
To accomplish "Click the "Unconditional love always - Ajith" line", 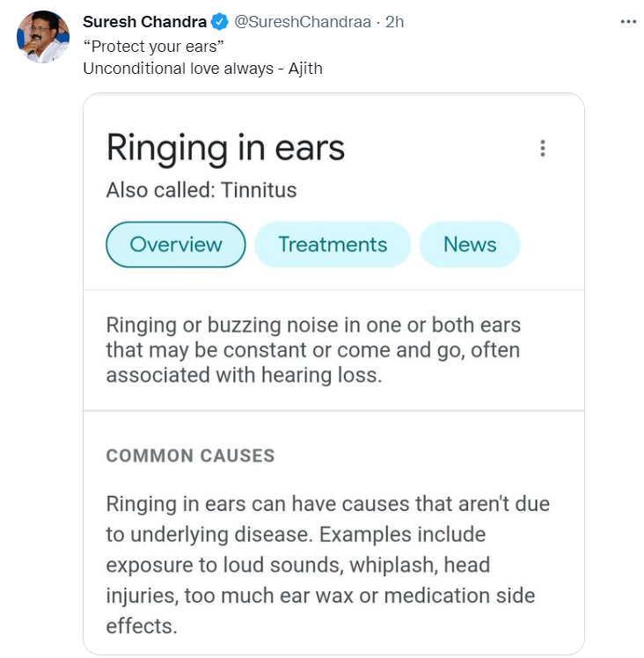I will 202,68.
